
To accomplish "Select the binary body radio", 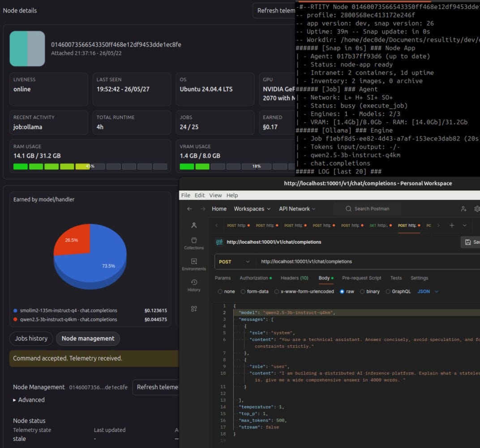I will coord(362,292).
